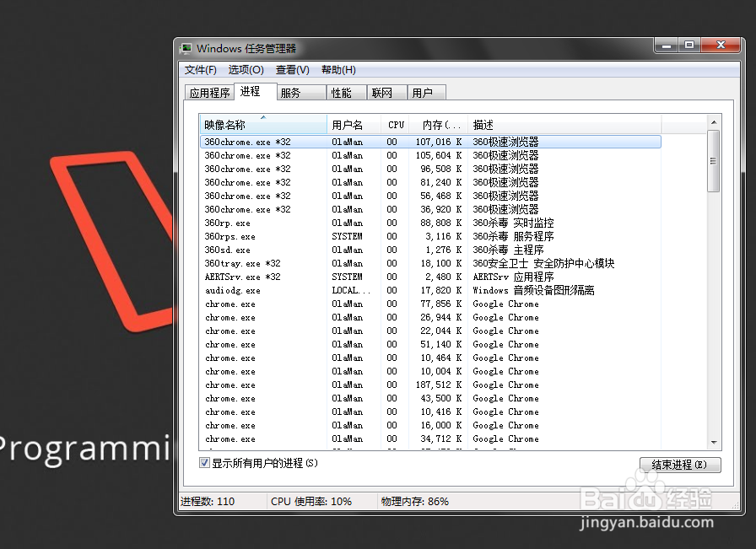The width and height of the screenshot is (756, 549).
Task: Click the vertical scrollbar thumb
Action: [714, 161]
